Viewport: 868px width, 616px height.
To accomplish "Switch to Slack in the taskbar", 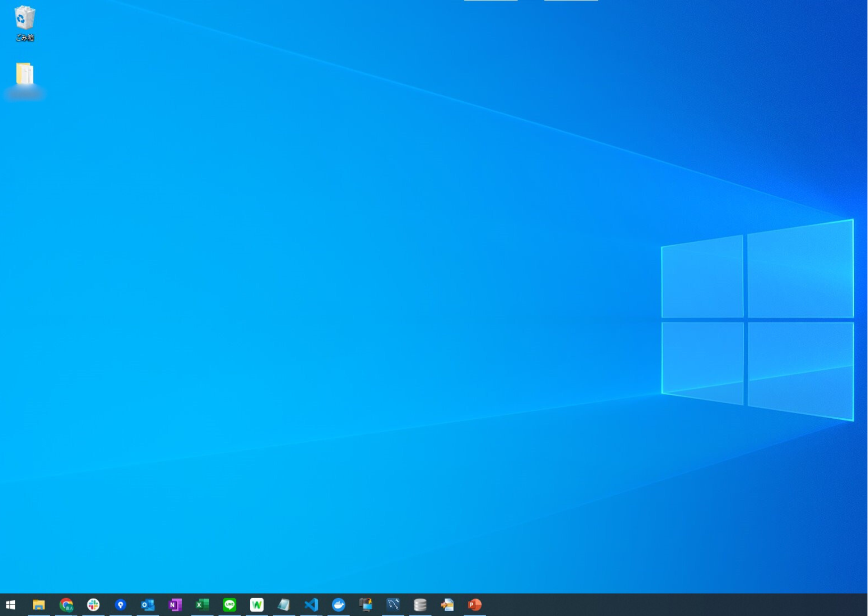I will coord(93,605).
